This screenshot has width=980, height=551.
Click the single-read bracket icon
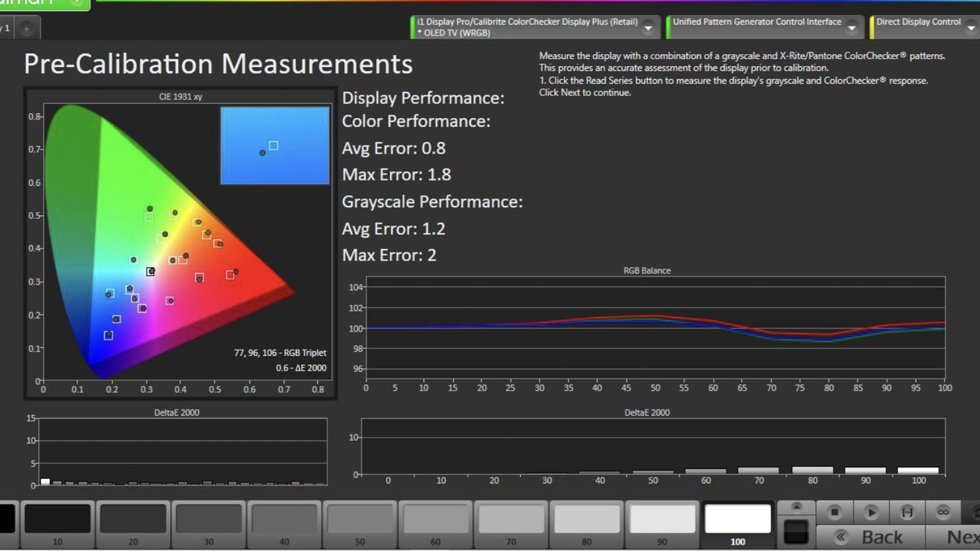[x=907, y=512]
